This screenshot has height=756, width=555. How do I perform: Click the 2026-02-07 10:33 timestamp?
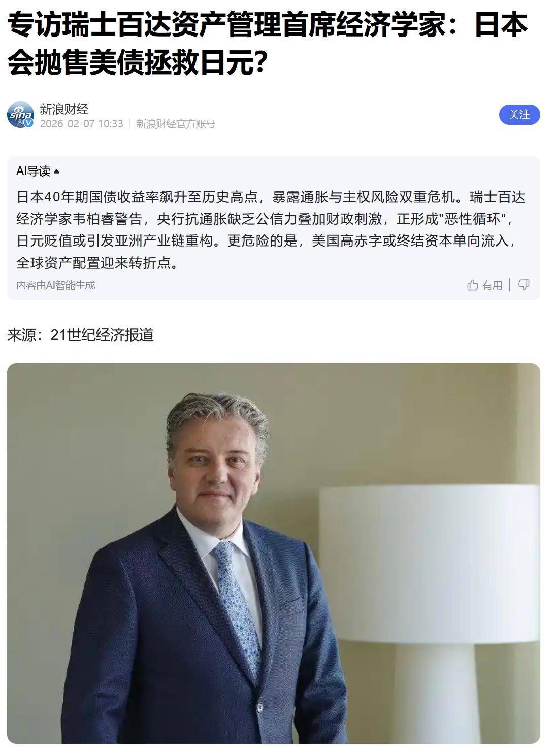[82, 124]
